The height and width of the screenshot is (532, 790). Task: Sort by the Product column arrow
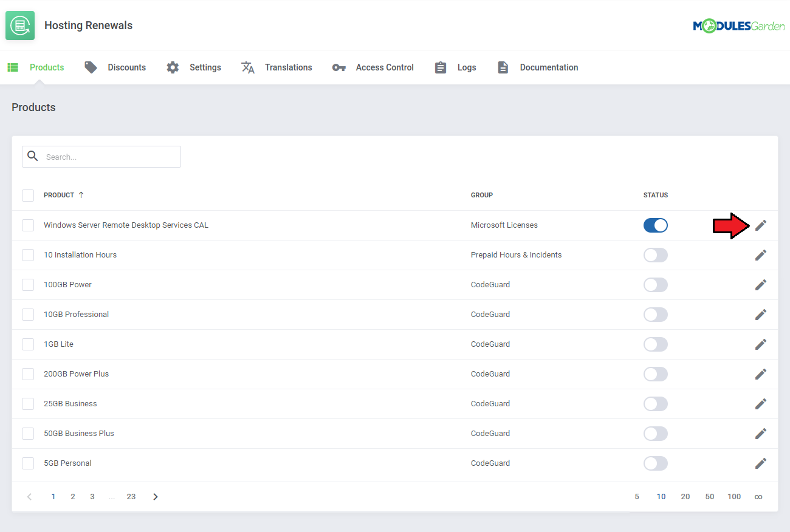pyautogui.click(x=81, y=195)
